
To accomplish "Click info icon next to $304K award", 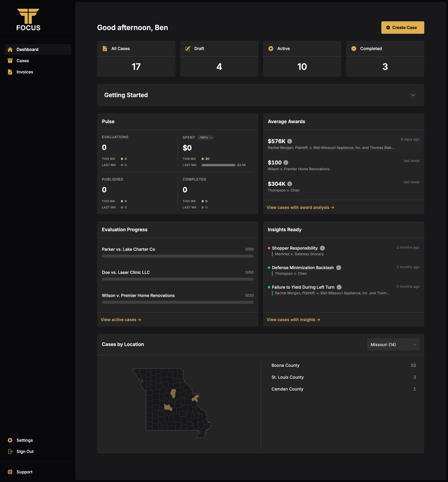I will pos(289,184).
